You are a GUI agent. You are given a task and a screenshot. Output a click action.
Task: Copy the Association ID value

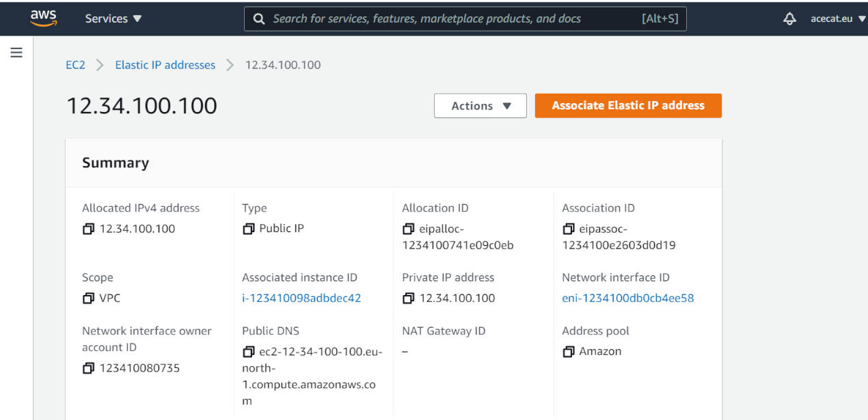point(568,229)
